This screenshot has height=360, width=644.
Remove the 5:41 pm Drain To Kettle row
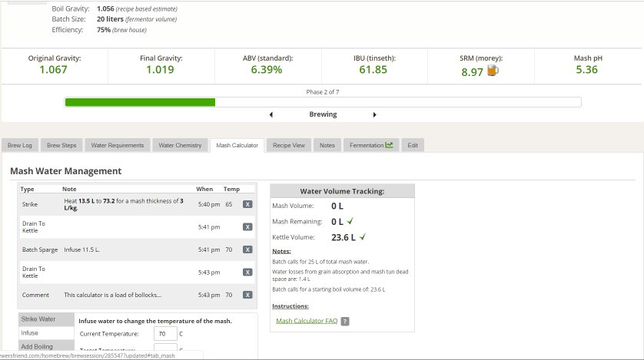click(x=247, y=226)
